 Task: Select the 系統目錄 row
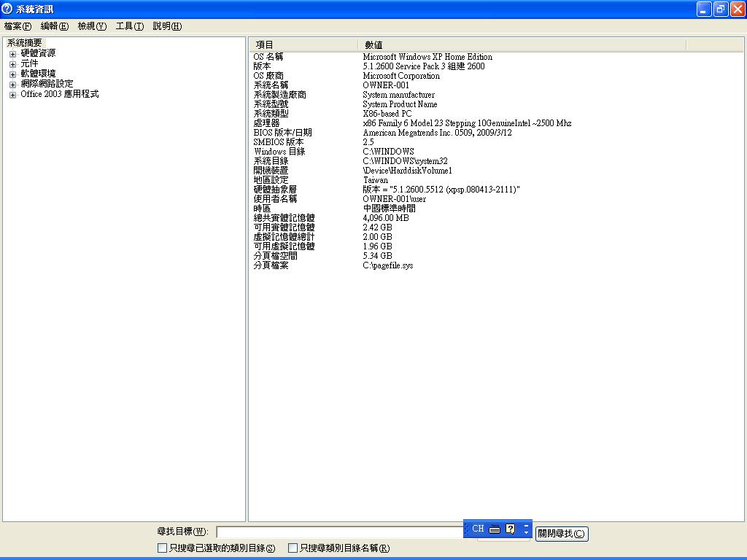(495, 161)
